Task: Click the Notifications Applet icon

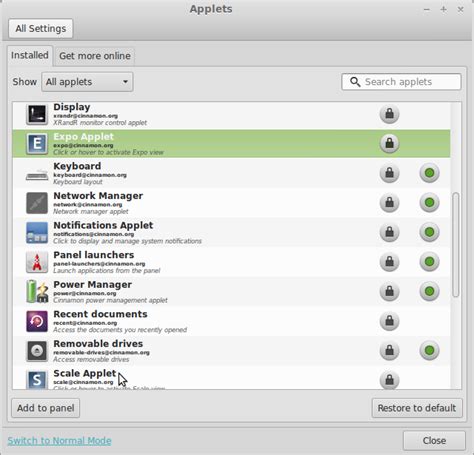Action: (x=37, y=232)
